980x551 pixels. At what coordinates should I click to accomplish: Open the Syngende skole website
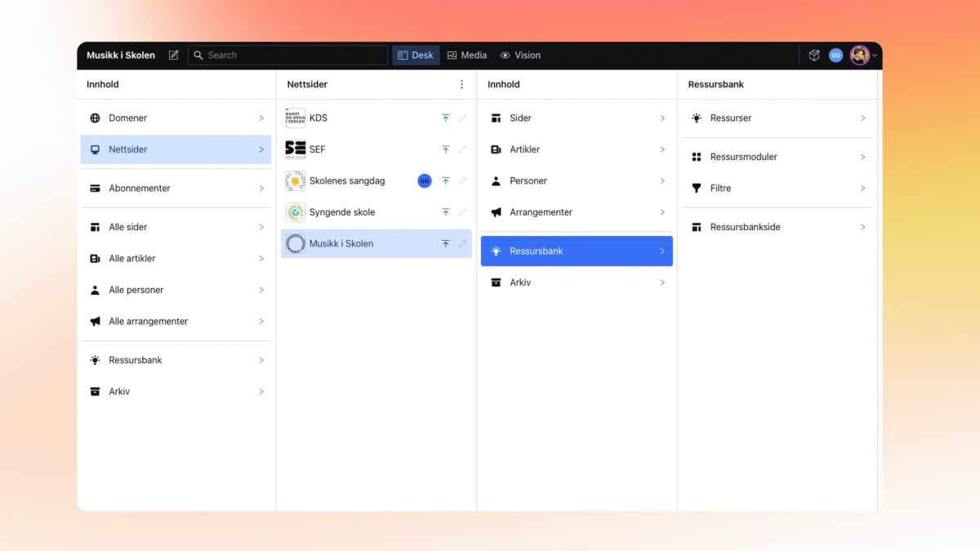[376, 212]
